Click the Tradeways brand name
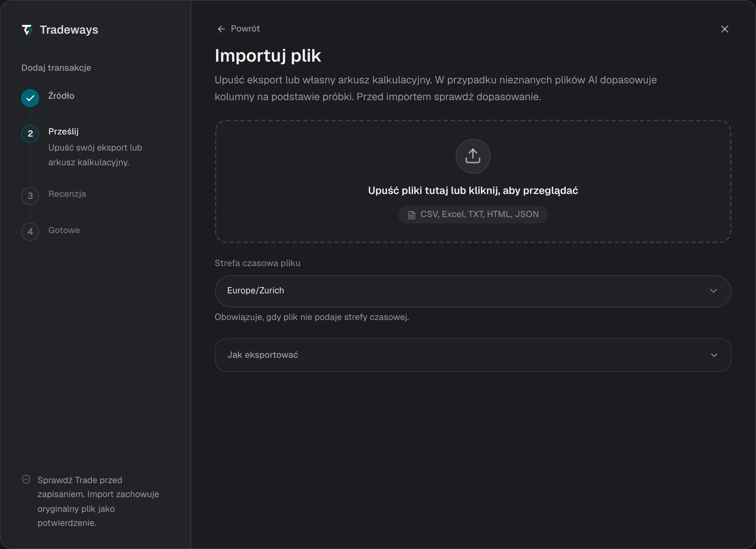Screen dimensions: 756x549 pyautogui.click(x=69, y=30)
